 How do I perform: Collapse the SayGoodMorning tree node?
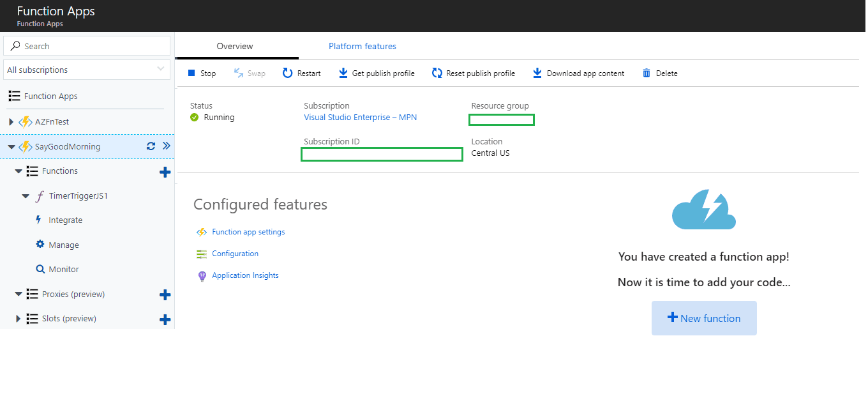(x=11, y=147)
